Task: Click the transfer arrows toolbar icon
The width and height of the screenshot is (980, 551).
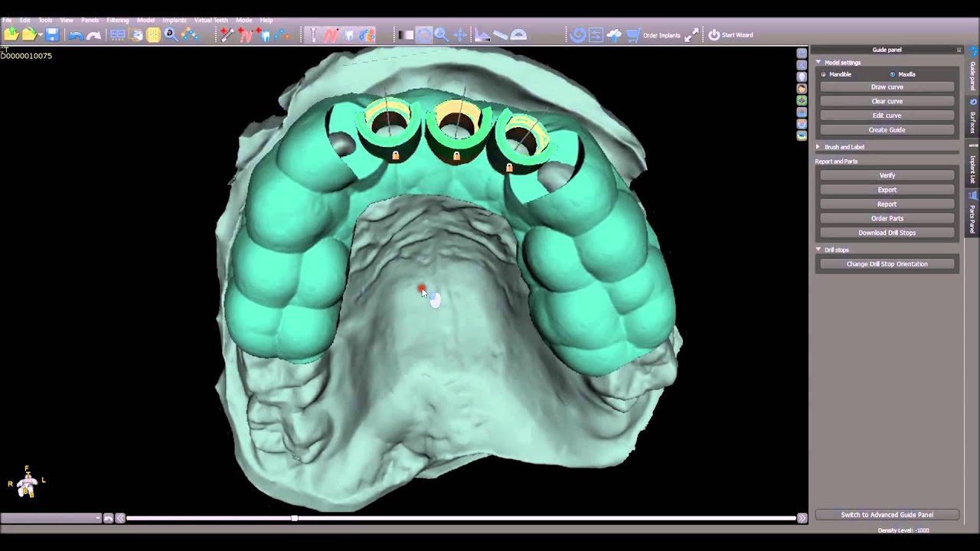Action: [x=596, y=34]
